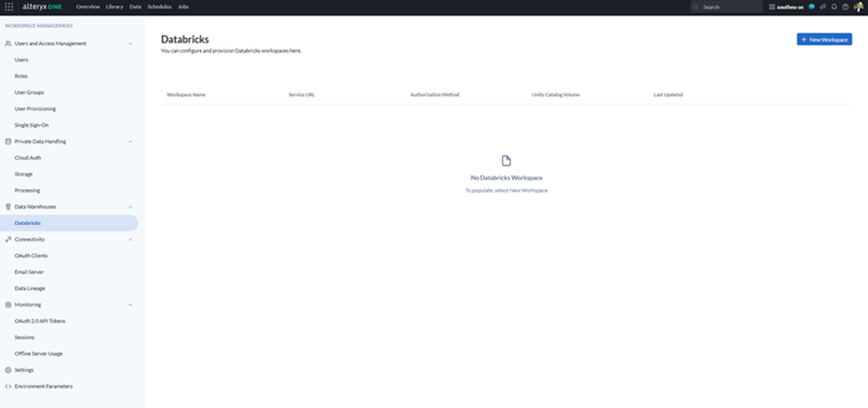
Task: Collapse the Data Warehouses section
Action: [130, 207]
